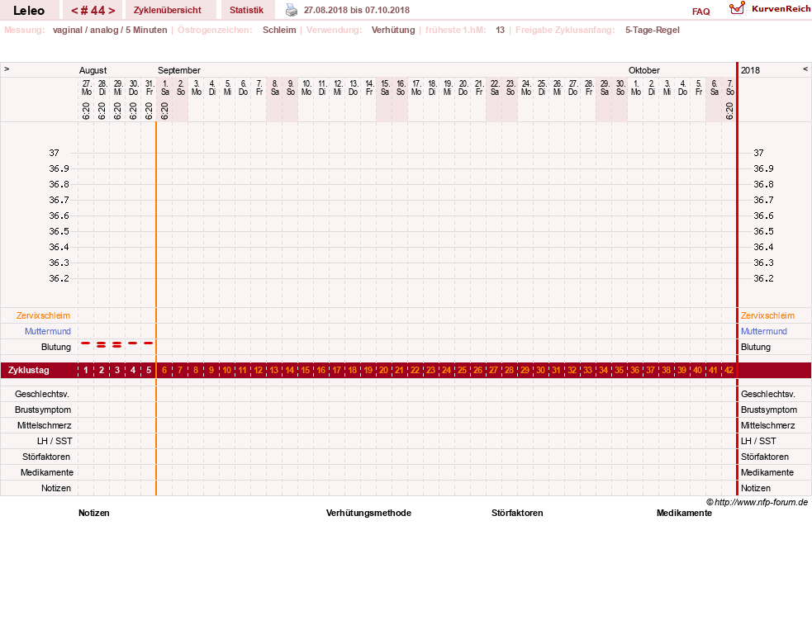The image size is (812, 644).
Task: Click the left Notizen row label
Action: pos(56,488)
